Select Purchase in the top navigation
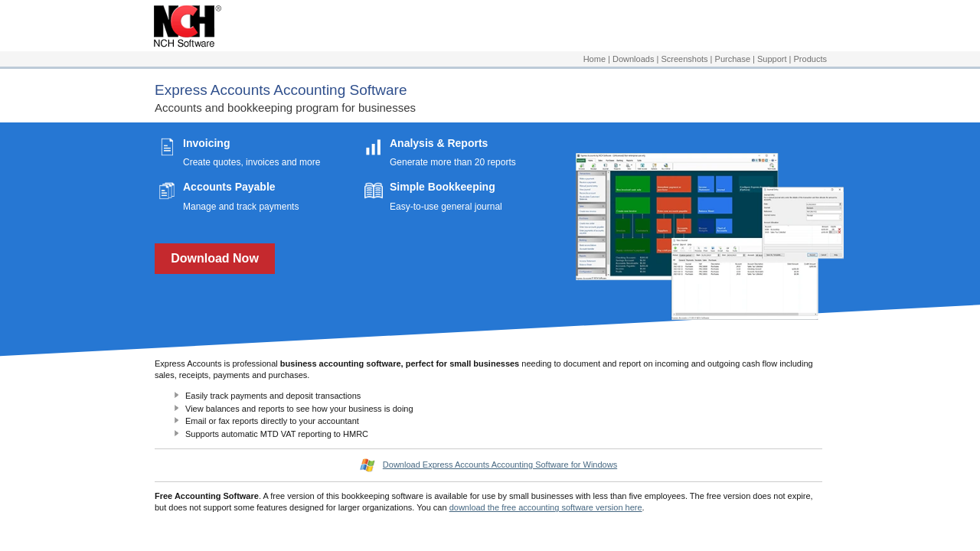Image resolution: width=980 pixels, height=551 pixels. point(732,59)
